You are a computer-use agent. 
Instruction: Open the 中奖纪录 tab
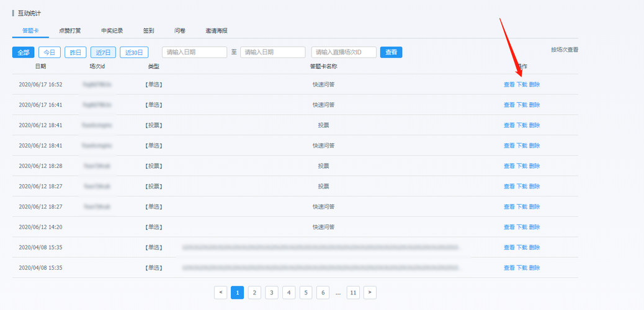pos(112,30)
